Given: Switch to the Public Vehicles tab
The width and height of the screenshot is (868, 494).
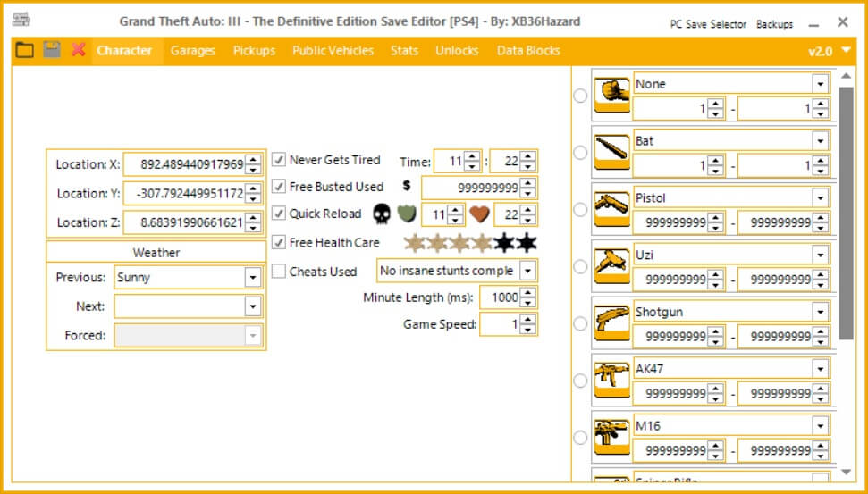Looking at the screenshot, I should (x=333, y=50).
